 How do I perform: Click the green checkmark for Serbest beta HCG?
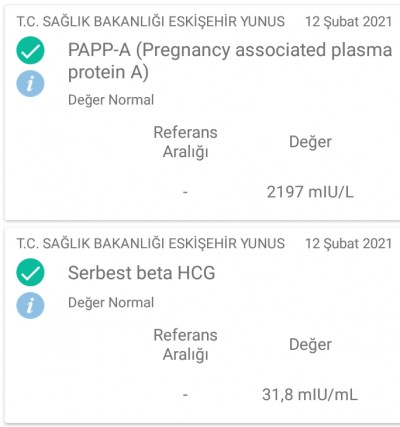(30, 272)
